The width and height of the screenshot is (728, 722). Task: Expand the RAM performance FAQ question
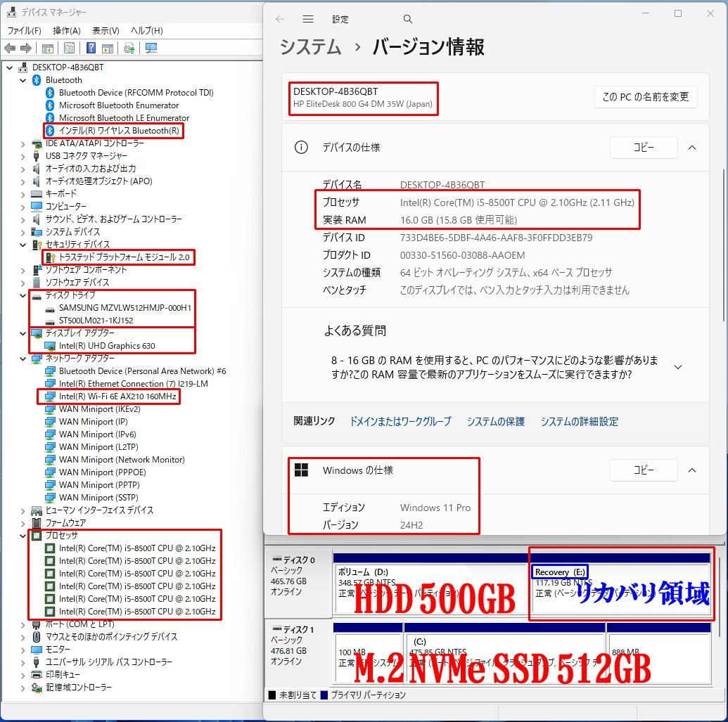(x=677, y=366)
